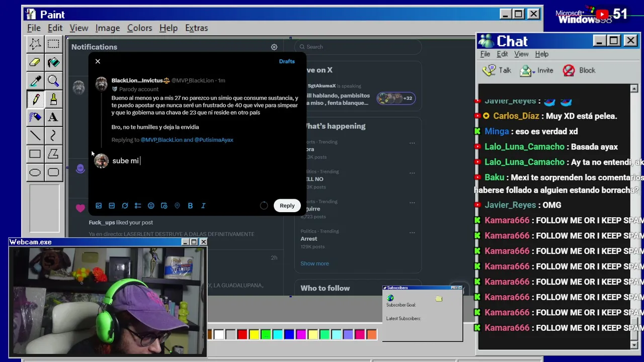The height and width of the screenshot is (362, 644).
Task: Select the straight Line tool
Action: pos(35,136)
